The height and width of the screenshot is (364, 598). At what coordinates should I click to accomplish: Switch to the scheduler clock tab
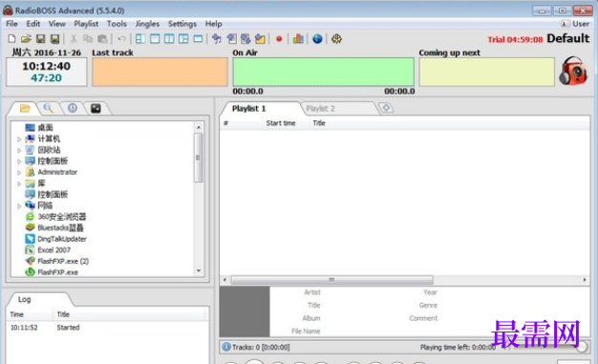click(73, 108)
